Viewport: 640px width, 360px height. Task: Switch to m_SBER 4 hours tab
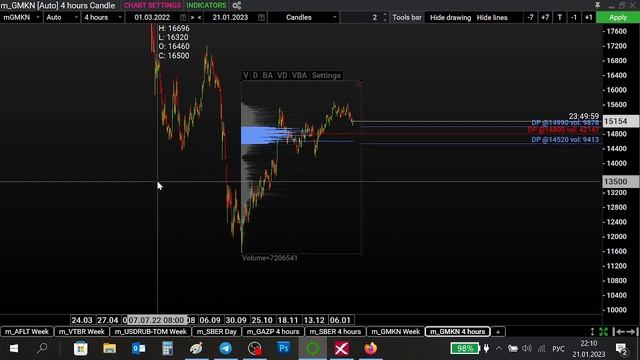tap(335, 332)
